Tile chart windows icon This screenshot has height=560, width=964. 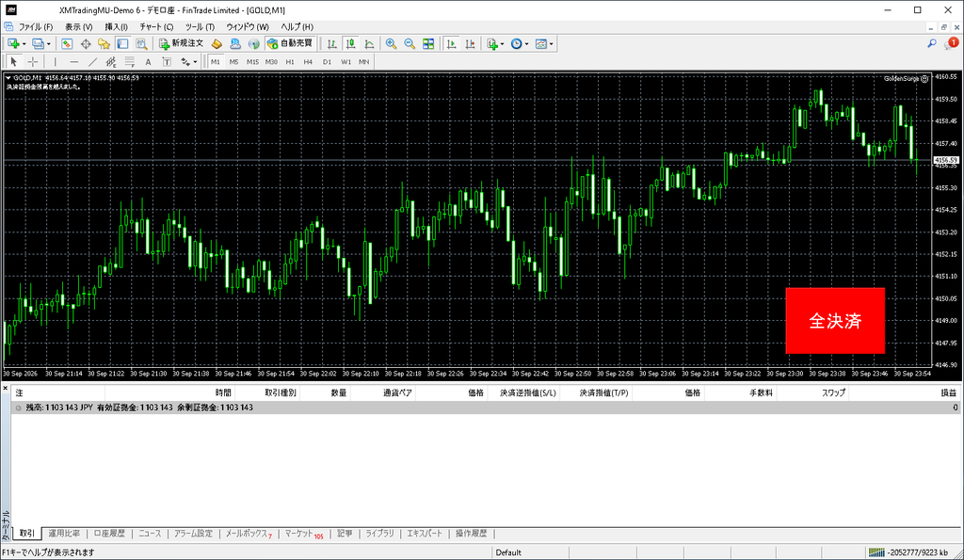click(428, 43)
